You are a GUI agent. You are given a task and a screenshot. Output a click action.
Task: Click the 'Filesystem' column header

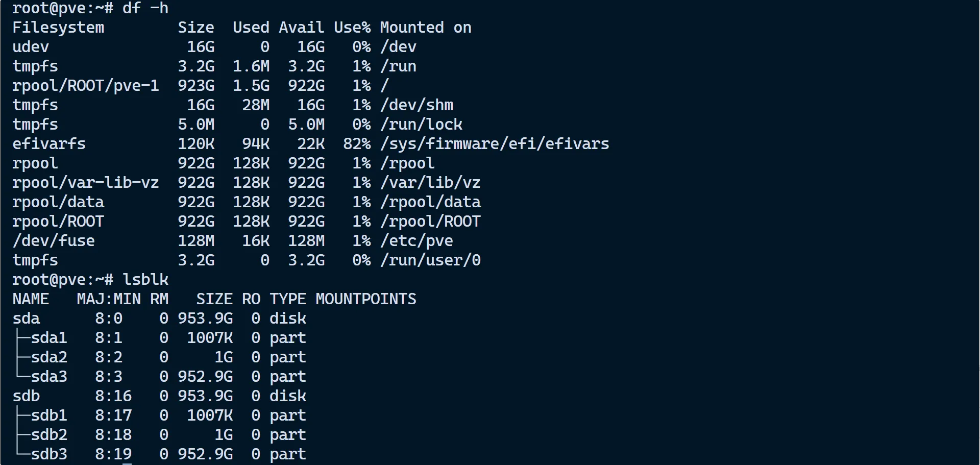pos(58,28)
